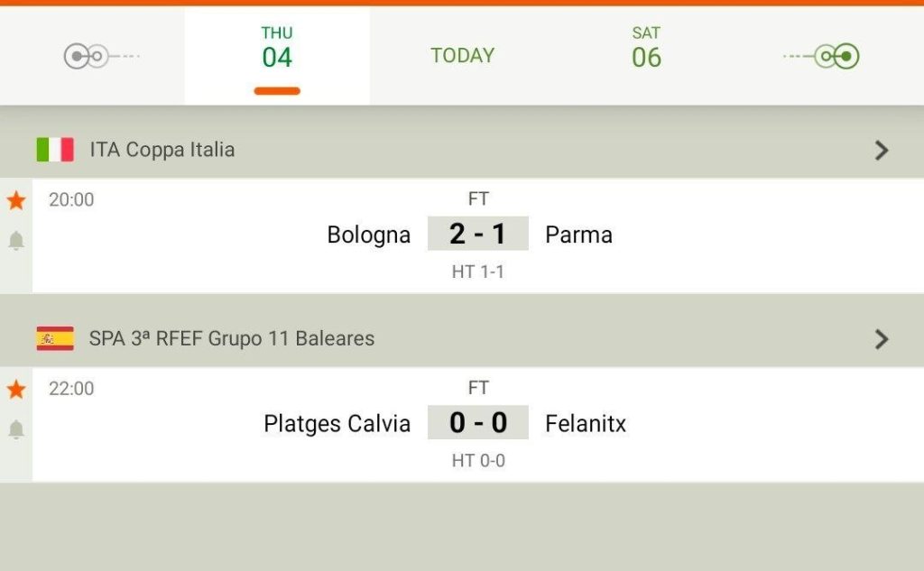Open the Platges Calvia 0 - 0 score
The height and width of the screenshot is (571, 924).
(x=477, y=423)
